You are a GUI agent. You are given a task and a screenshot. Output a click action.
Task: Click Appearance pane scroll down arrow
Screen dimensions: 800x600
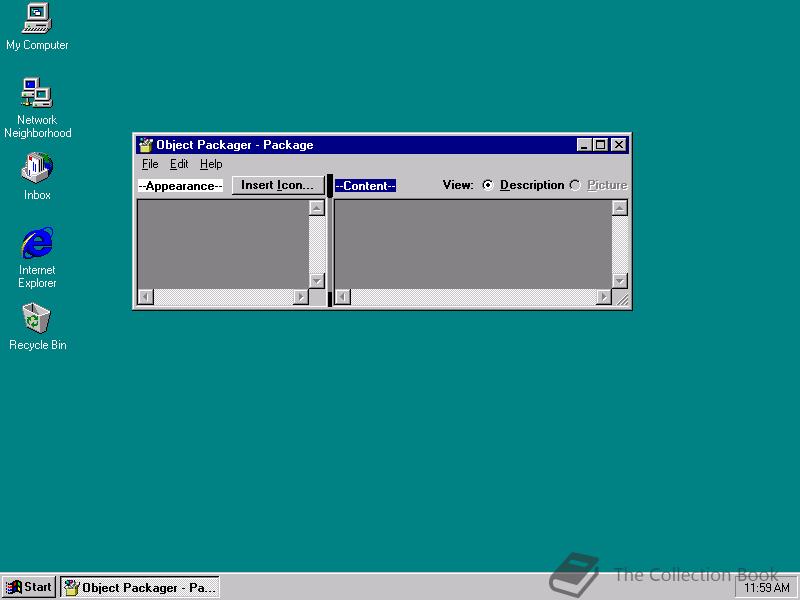coord(317,281)
